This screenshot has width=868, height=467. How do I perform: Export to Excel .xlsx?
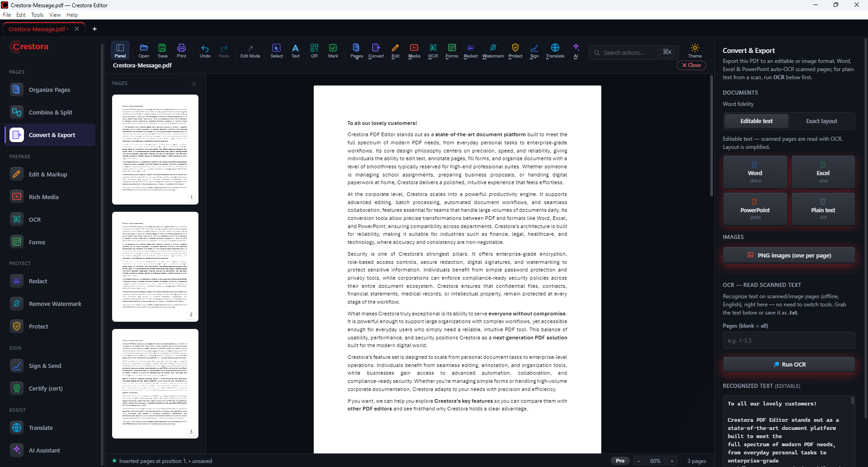(x=823, y=172)
